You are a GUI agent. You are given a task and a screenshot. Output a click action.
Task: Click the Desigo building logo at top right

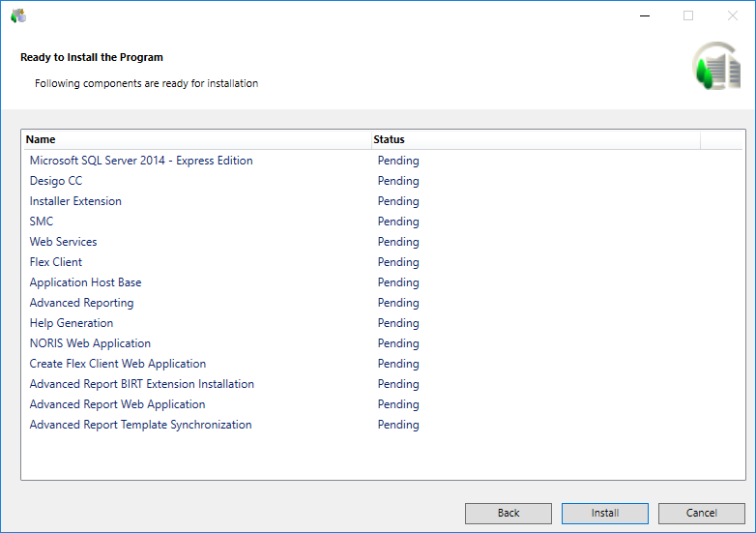tap(715, 67)
